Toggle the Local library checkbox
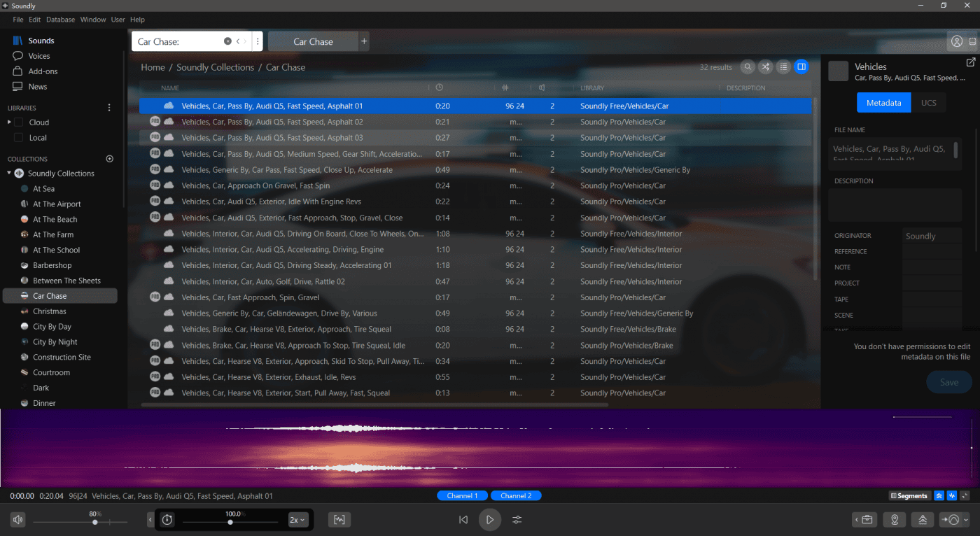Viewport: 980px width, 536px height. coord(19,138)
